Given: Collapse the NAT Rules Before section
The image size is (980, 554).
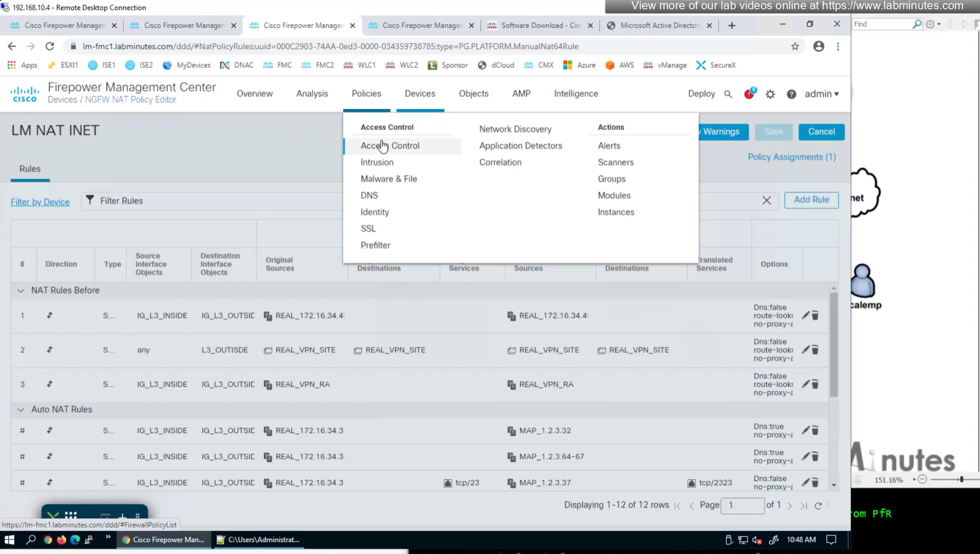Looking at the screenshot, I should click(x=21, y=291).
